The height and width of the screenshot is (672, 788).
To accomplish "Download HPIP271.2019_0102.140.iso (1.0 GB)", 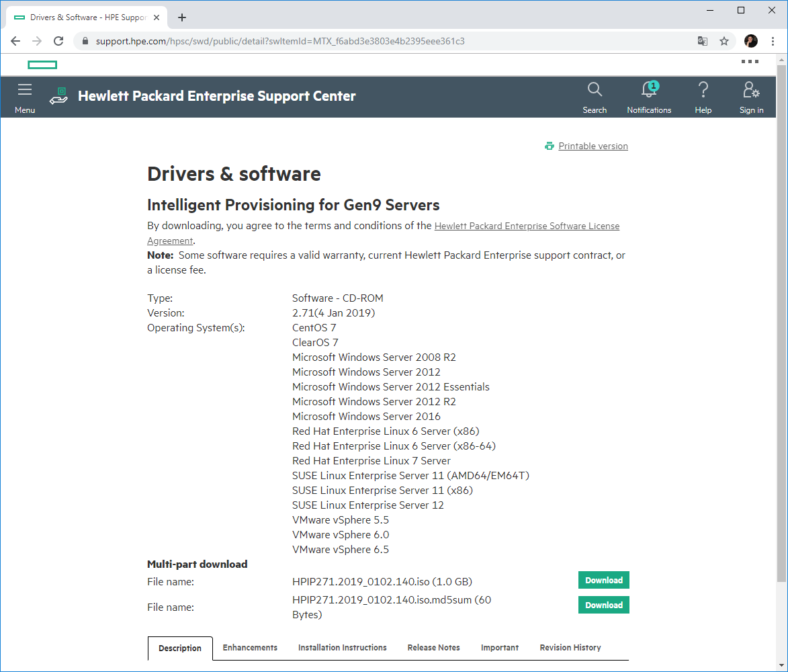I will 603,580.
